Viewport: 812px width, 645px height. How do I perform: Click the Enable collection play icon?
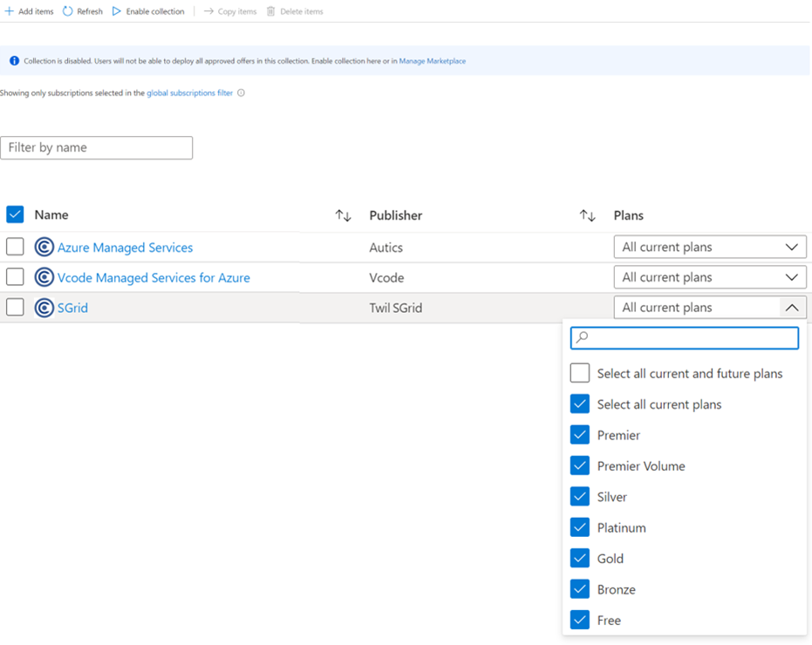(117, 11)
